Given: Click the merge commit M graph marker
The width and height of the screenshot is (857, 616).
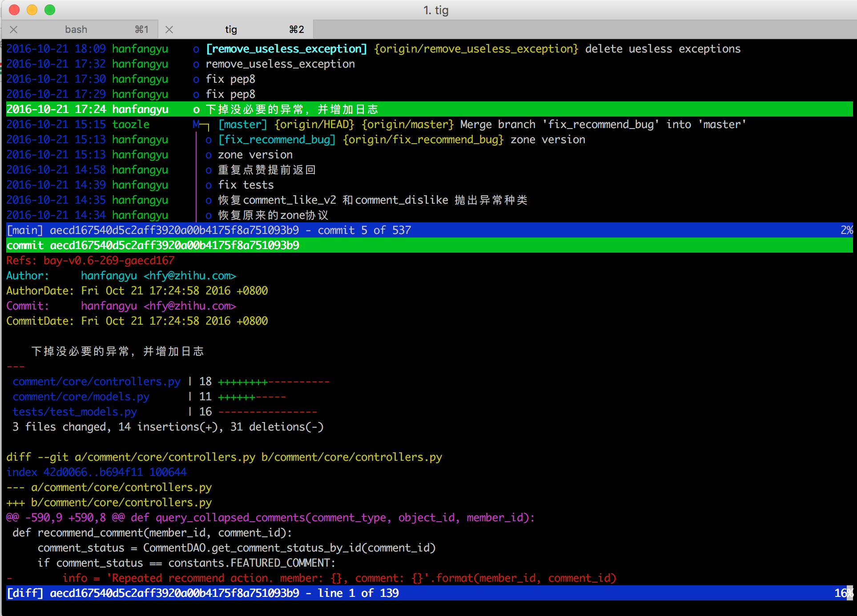Looking at the screenshot, I should [x=196, y=125].
